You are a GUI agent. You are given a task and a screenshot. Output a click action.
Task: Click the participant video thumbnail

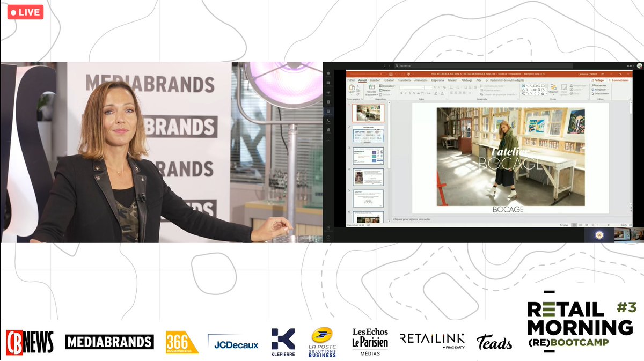629,235
